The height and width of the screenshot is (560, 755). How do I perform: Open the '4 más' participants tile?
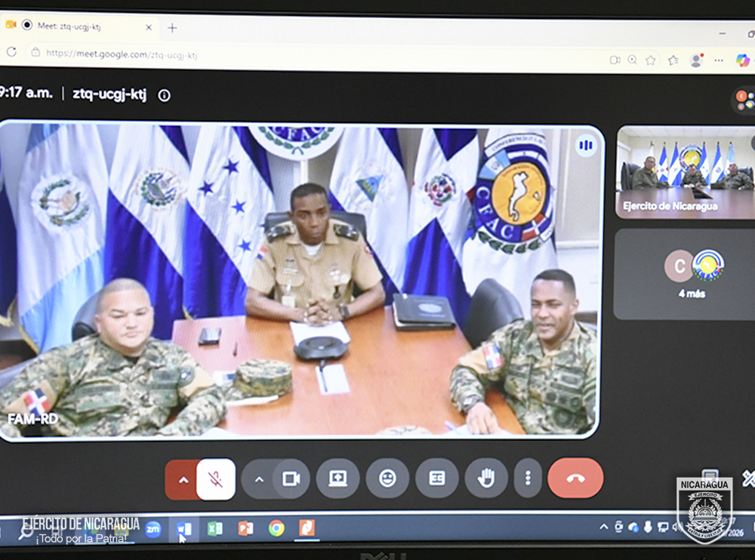click(686, 274)
